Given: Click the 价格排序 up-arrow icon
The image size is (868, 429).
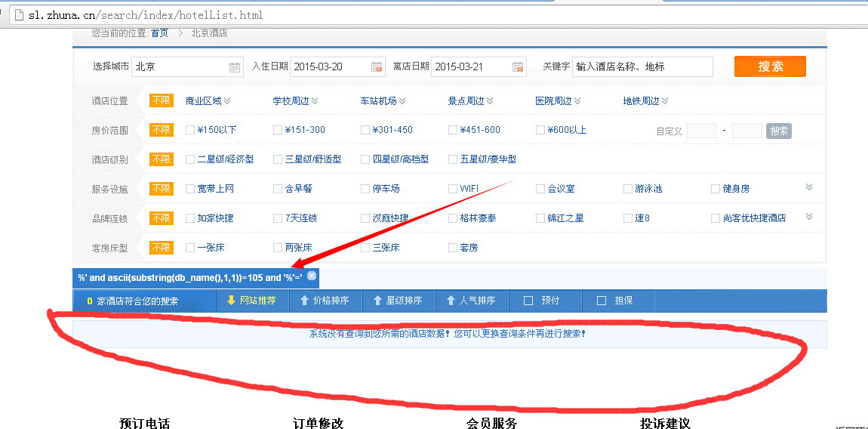Looking at the screenshot, I should 304,301.
